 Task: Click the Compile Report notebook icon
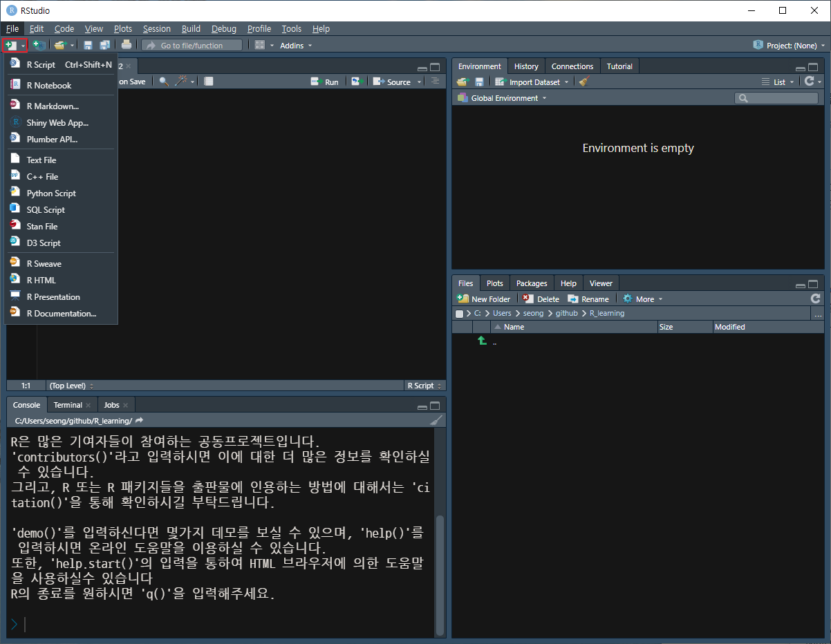pos(209,82)
